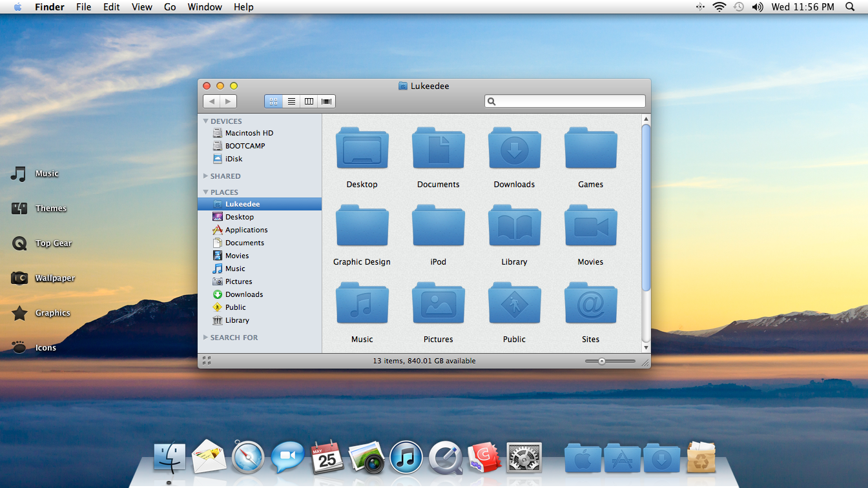This screenshot has width=868, height=488.
Task: Switch to list view mode
Action: [x=291, y=101]
